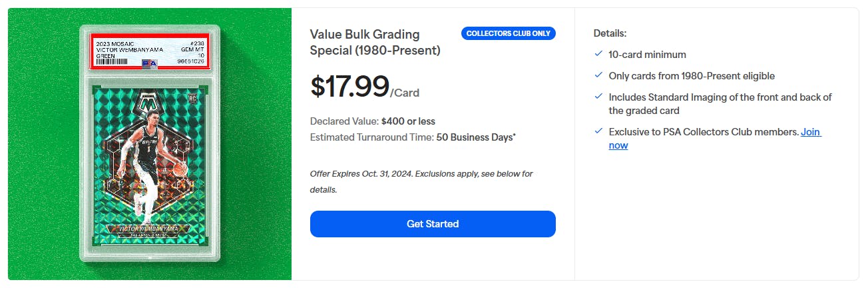868x288 pixels.
Task: Click the checkmark beside 10-card minimum
Action: click(x=598, y=54)
